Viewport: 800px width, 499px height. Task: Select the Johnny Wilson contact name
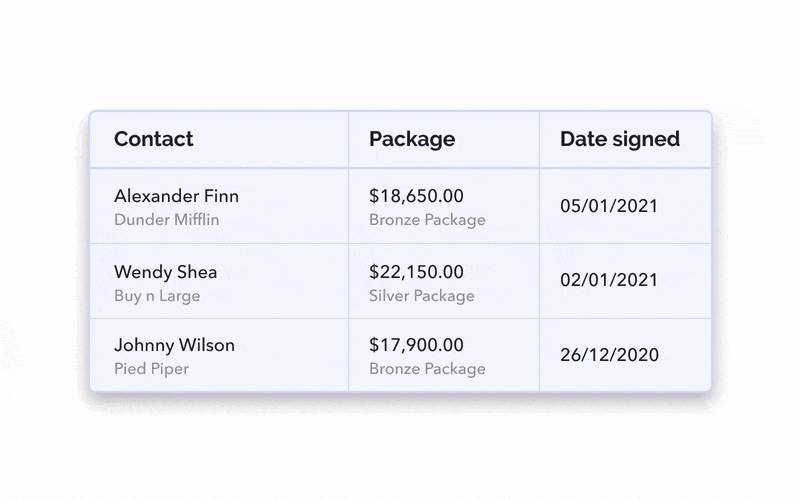[x=174, y=345]
